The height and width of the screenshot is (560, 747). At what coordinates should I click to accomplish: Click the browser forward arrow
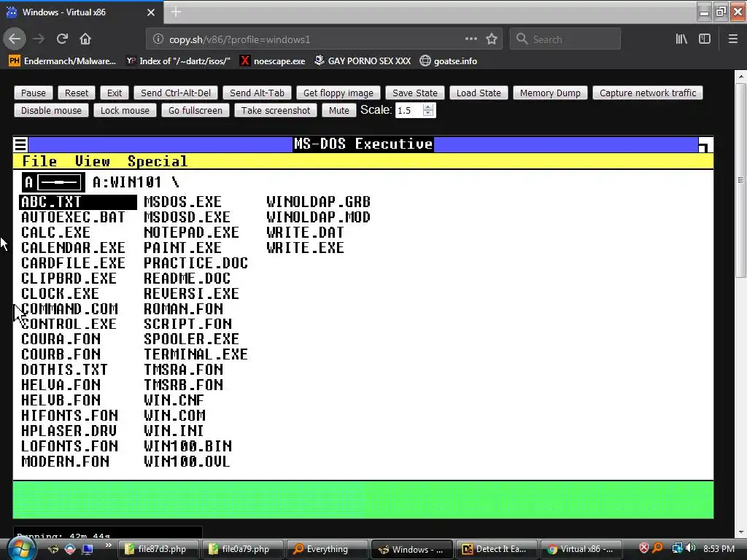point(39,39)
